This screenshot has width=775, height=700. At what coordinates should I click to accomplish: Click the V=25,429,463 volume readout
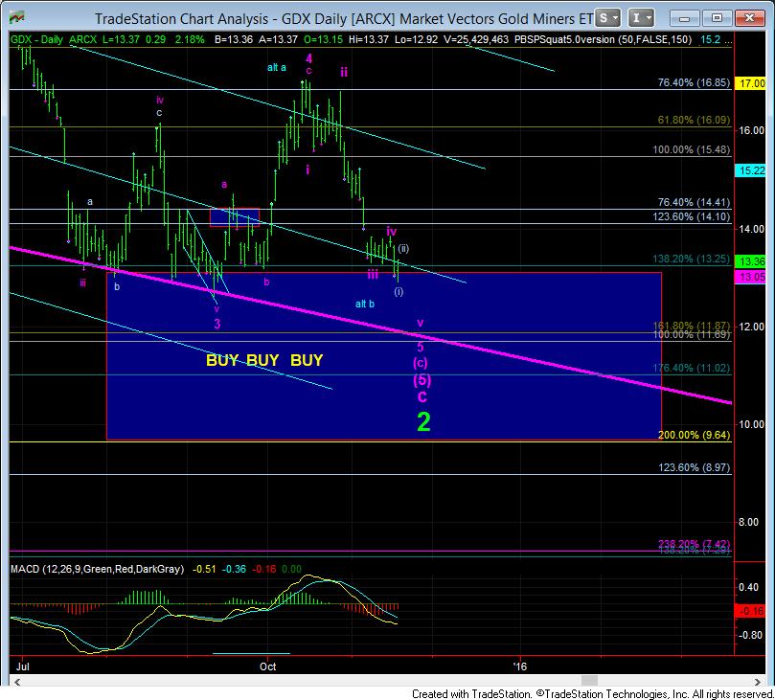tap(476, 39)
